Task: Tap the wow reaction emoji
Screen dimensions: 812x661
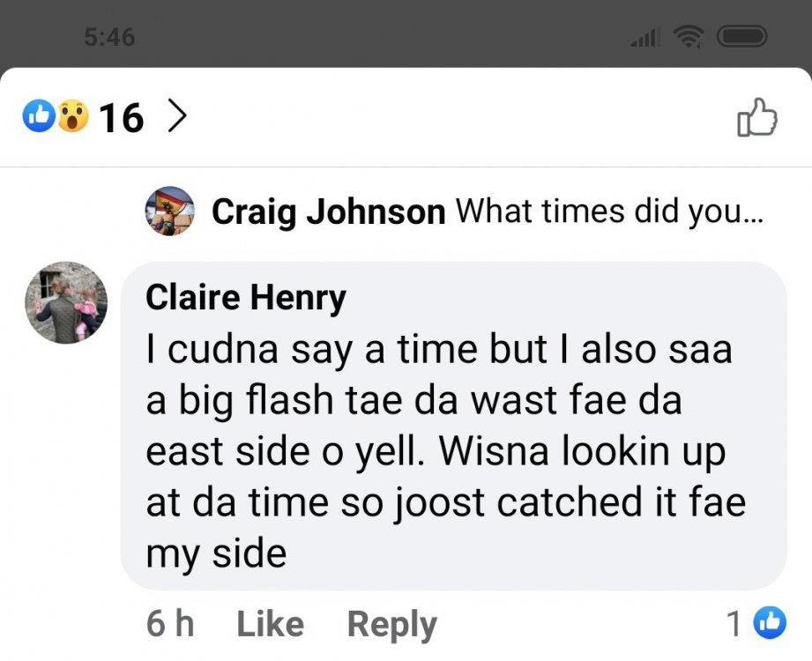Action: pos(72,115)
